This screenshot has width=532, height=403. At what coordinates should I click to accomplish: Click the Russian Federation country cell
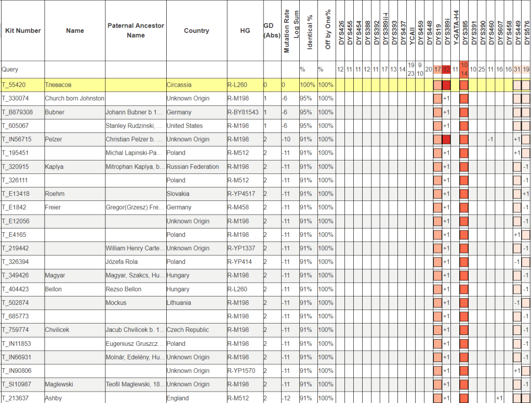[x=193, y=167]
